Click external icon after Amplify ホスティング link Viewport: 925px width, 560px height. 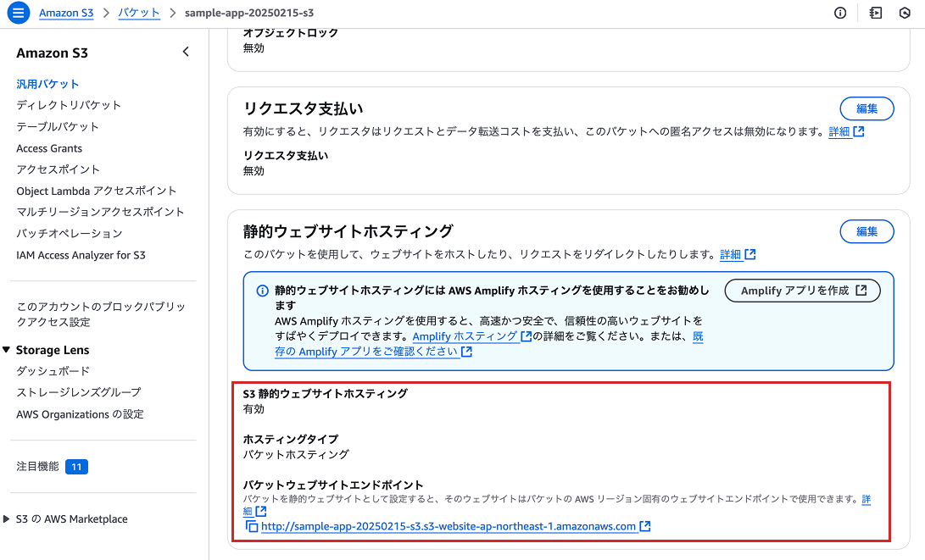527,336
